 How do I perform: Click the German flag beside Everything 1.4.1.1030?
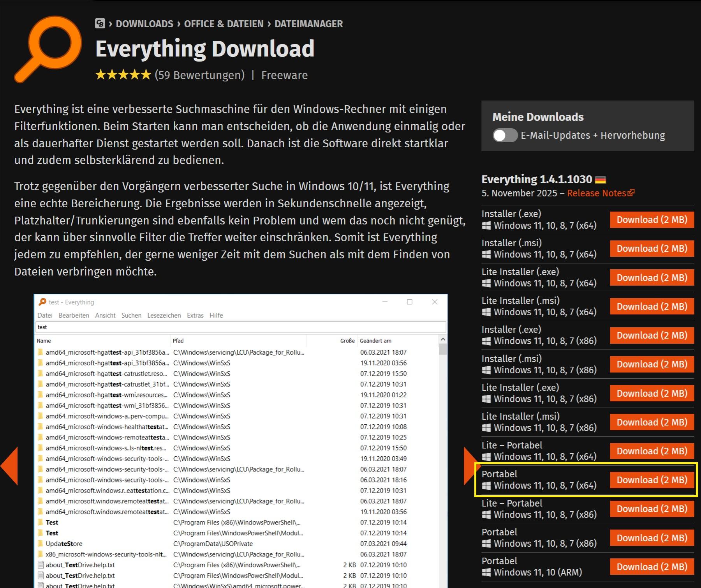click(x=601, y=180)
